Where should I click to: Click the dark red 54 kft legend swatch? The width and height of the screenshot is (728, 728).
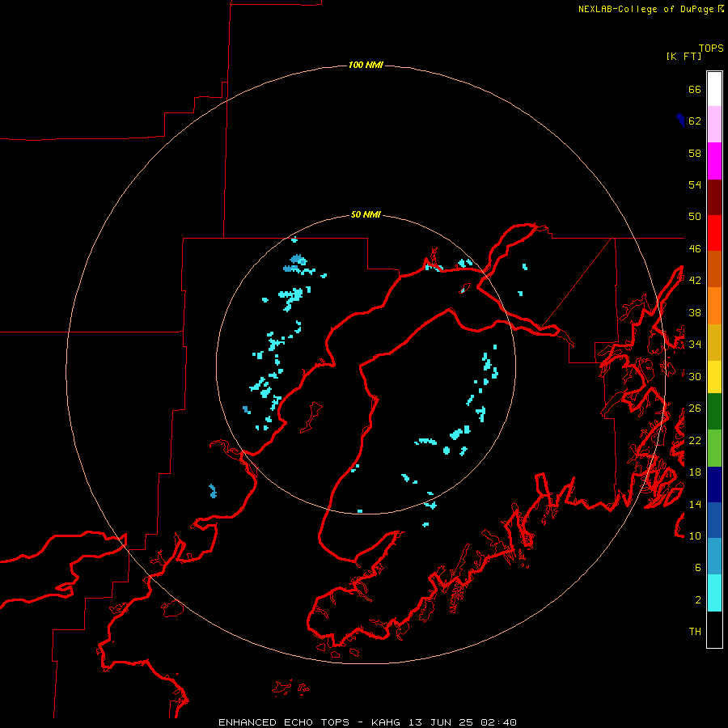(x=714, y=197)
